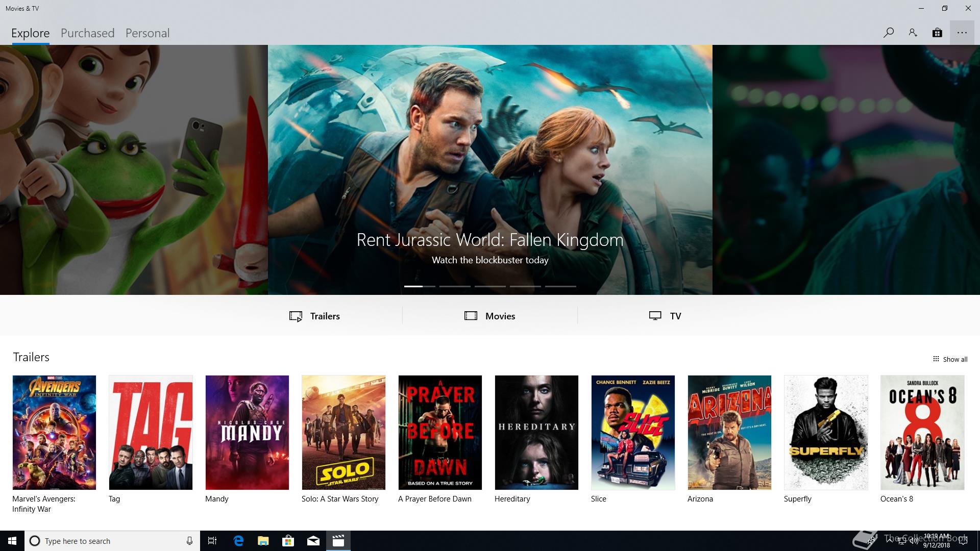The height and width of the screenshot is (551, 980).
Task: Open the Windows Start menu
Action: (x=12, y=541)
